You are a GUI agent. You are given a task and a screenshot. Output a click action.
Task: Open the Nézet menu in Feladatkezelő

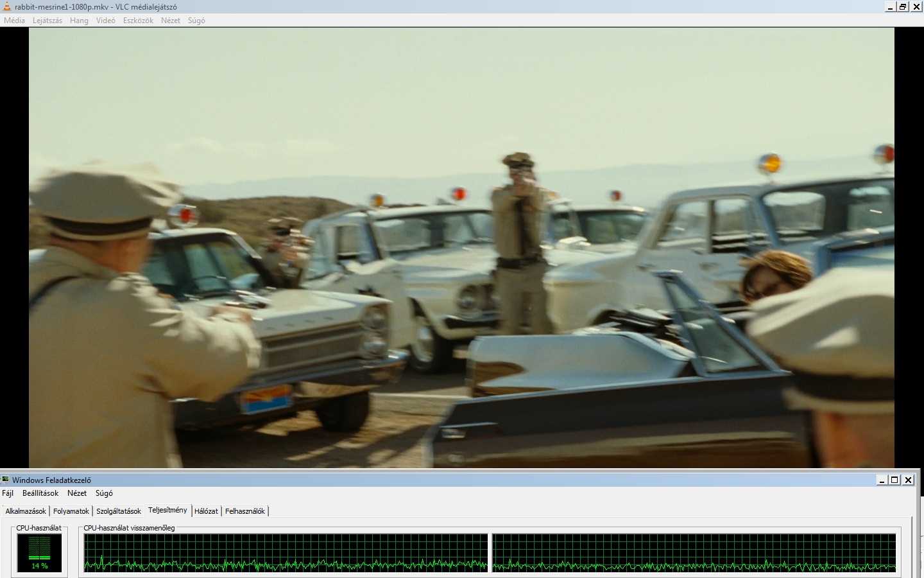coord(77,493)
